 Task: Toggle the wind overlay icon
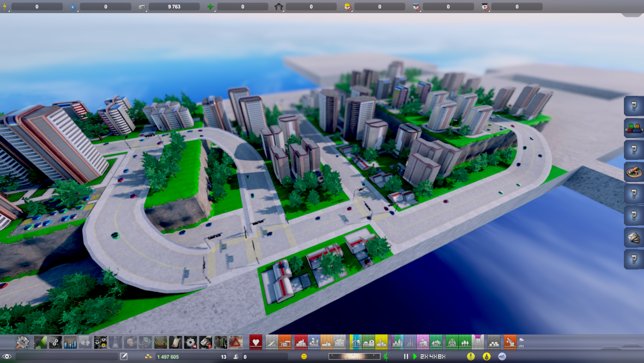pos(502,356)
